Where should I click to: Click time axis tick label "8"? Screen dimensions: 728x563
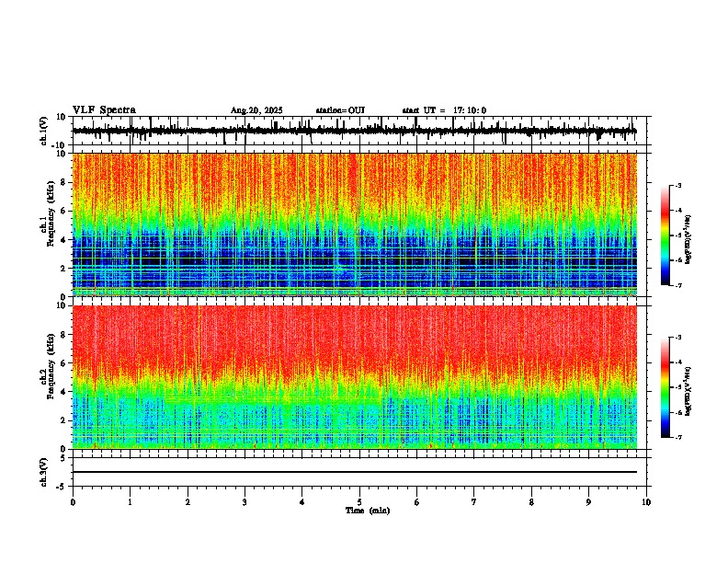pos(531,502)
